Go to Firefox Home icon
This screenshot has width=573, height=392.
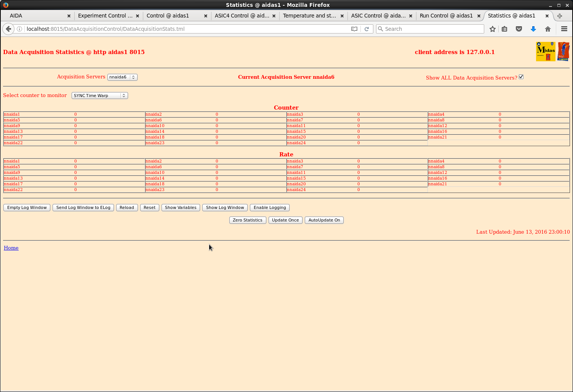pyautogui.click(x=548, y=29)
